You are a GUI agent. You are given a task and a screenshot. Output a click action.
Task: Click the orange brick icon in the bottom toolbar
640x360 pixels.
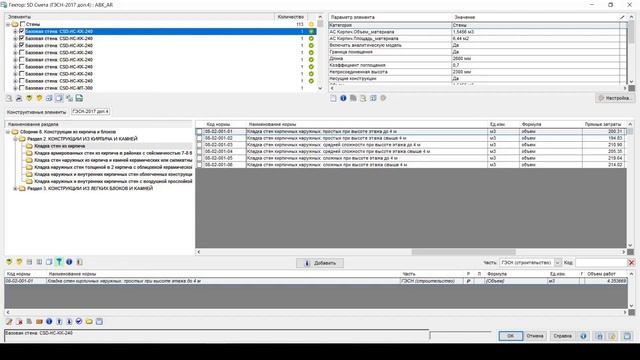pyautogui.click(x=39, y=322)
